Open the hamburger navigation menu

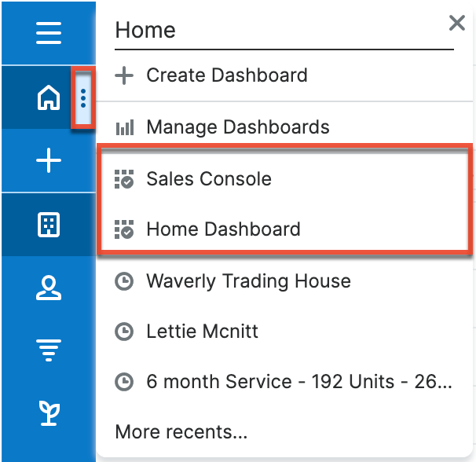click(x=48, y=33)
